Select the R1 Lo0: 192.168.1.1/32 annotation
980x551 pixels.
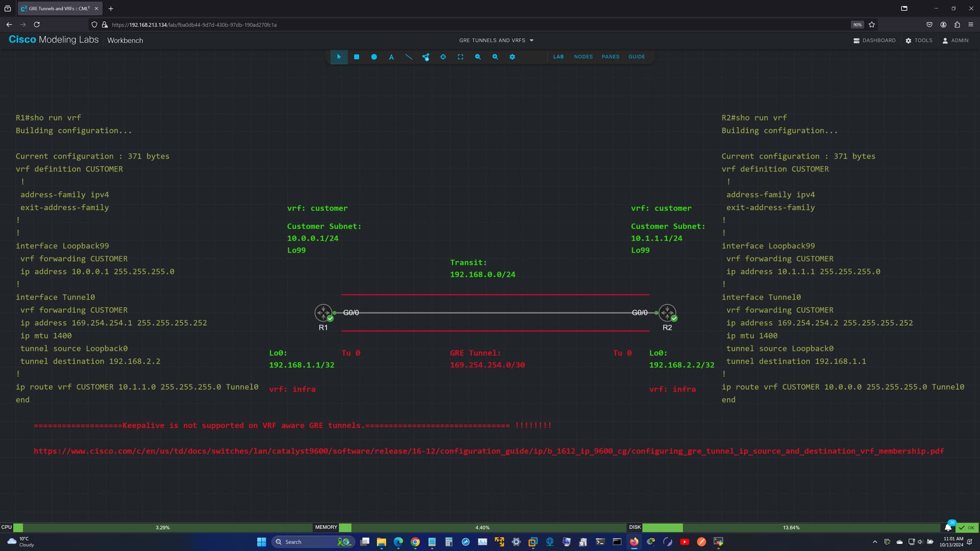302,359
